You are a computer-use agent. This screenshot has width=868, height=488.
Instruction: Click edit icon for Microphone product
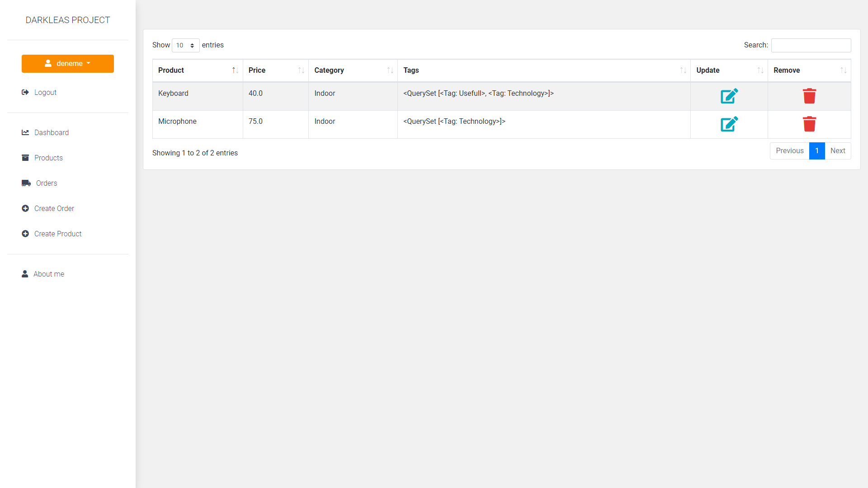(x=729, y=124)
